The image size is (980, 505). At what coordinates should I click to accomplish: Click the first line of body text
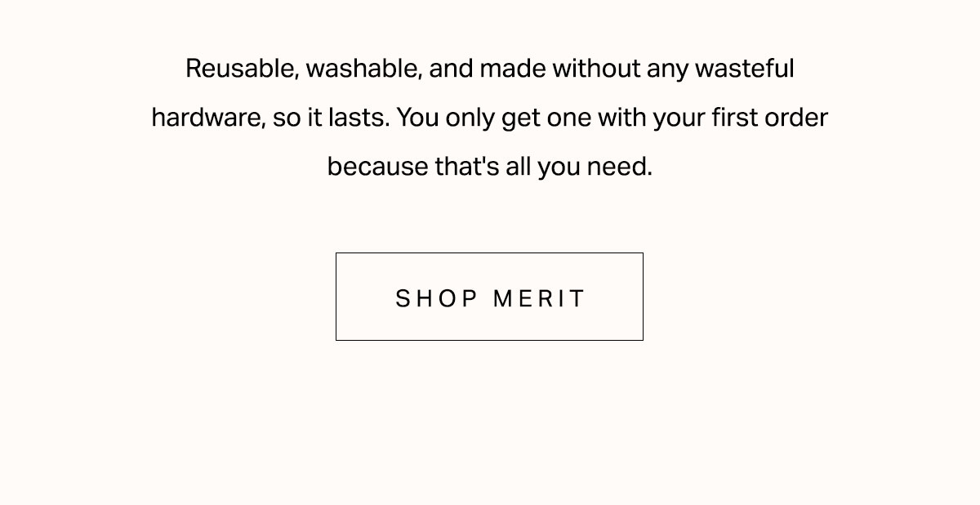pyautogui.click(x=490, y=69)
